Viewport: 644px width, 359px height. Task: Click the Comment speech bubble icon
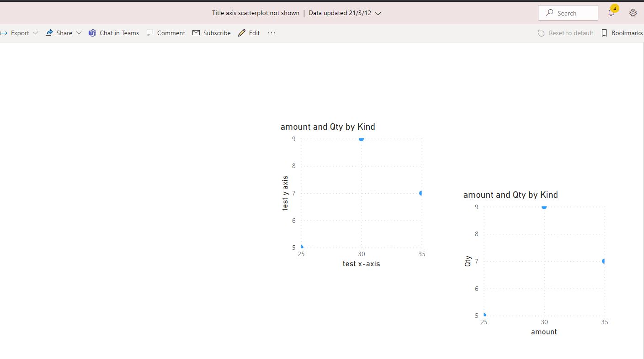(x=150, y=33)
